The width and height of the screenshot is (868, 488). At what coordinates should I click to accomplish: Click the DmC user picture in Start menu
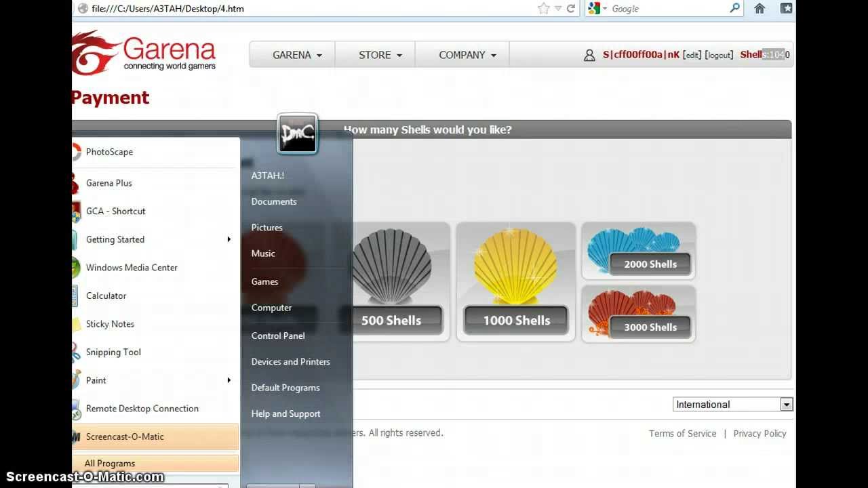click(x=298, y=133)
